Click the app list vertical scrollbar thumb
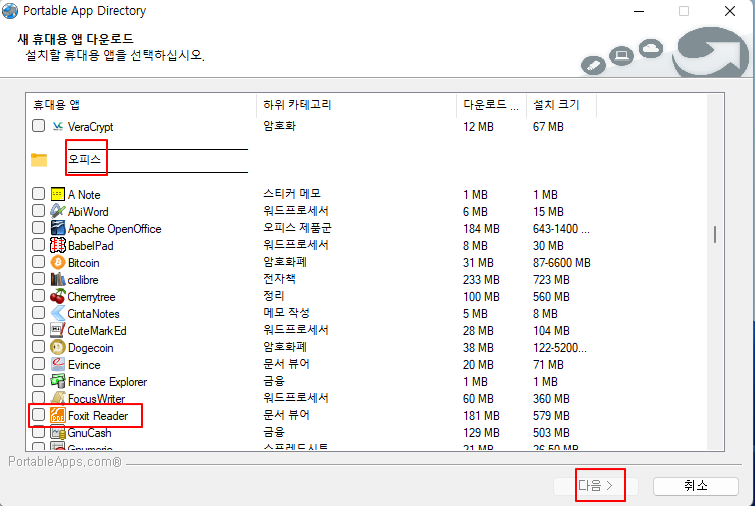Image resolution: width=755 pixels, height=506 pixels. (x=715, y=234)
